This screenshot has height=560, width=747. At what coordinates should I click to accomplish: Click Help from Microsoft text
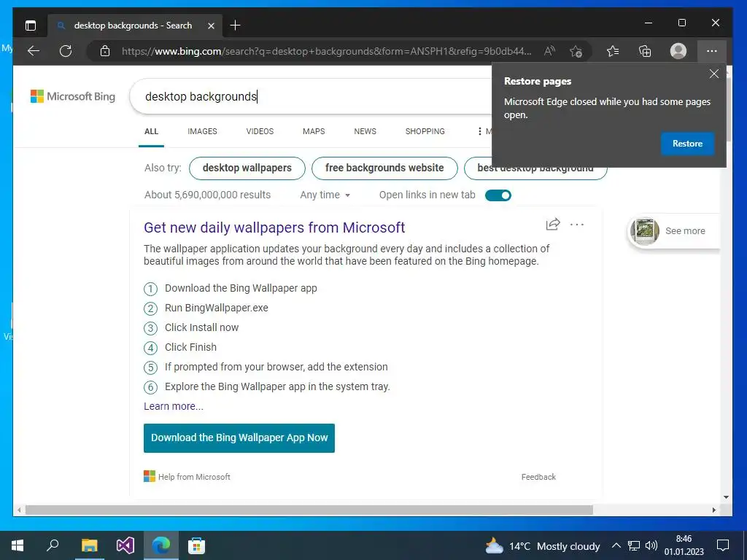point(194,477)
